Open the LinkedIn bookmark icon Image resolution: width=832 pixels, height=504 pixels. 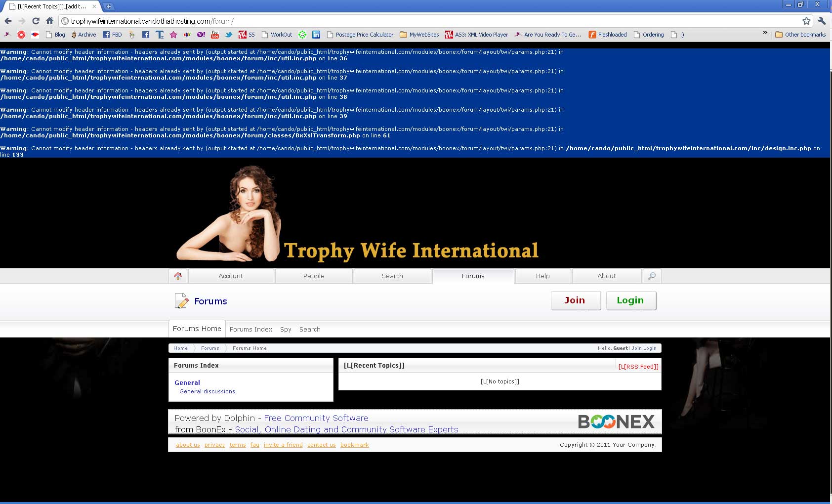[316, 35]
